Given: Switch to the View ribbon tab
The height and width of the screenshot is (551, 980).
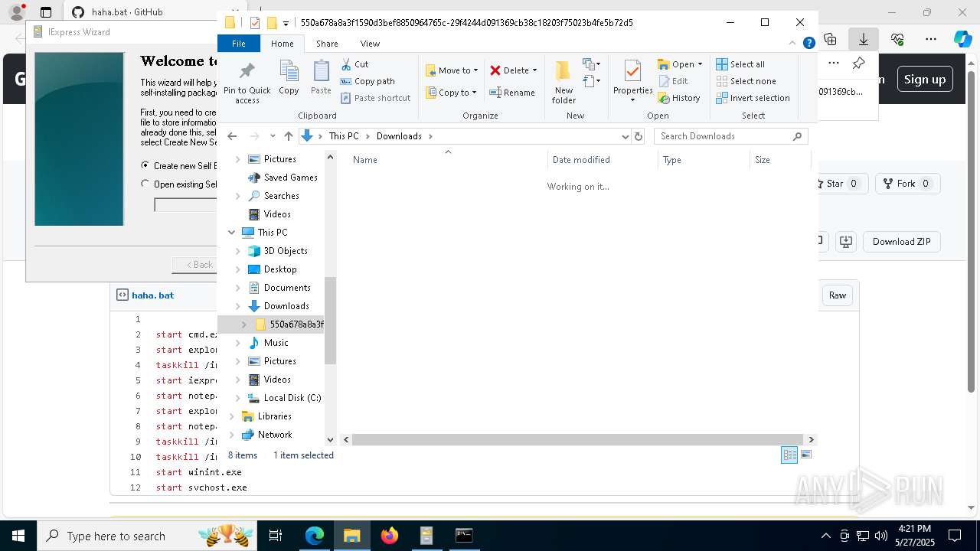Looking at the screenshot, I should (370, 44).
